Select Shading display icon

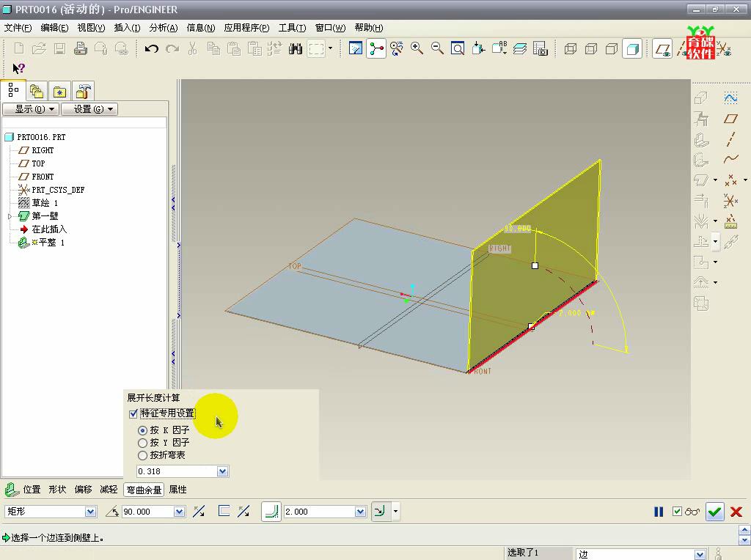[633, 48]
